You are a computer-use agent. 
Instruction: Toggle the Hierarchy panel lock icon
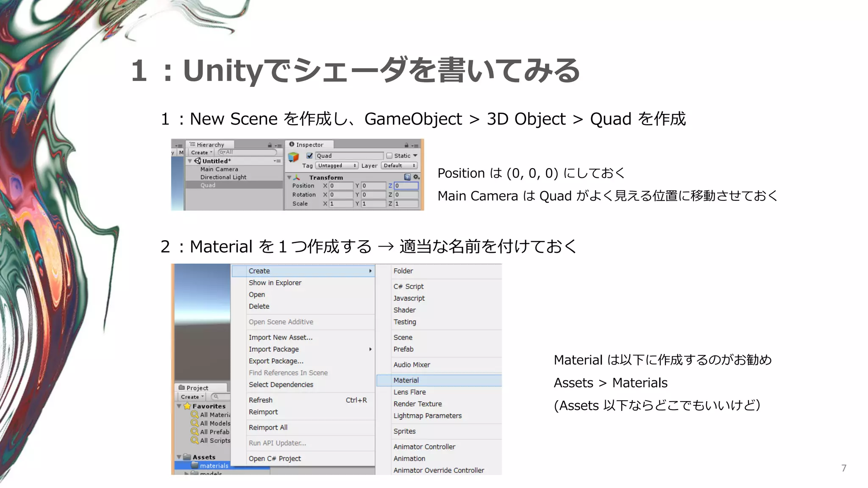270,145
